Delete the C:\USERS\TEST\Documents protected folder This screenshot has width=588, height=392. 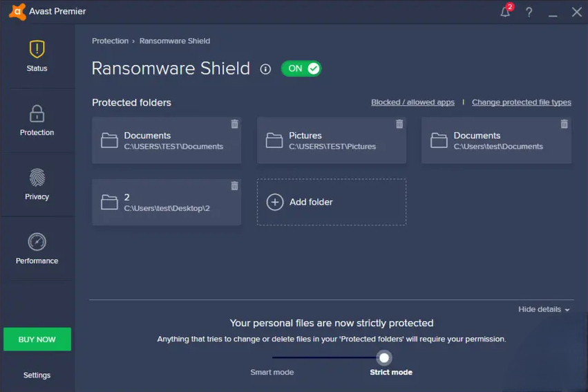point(234,124)
